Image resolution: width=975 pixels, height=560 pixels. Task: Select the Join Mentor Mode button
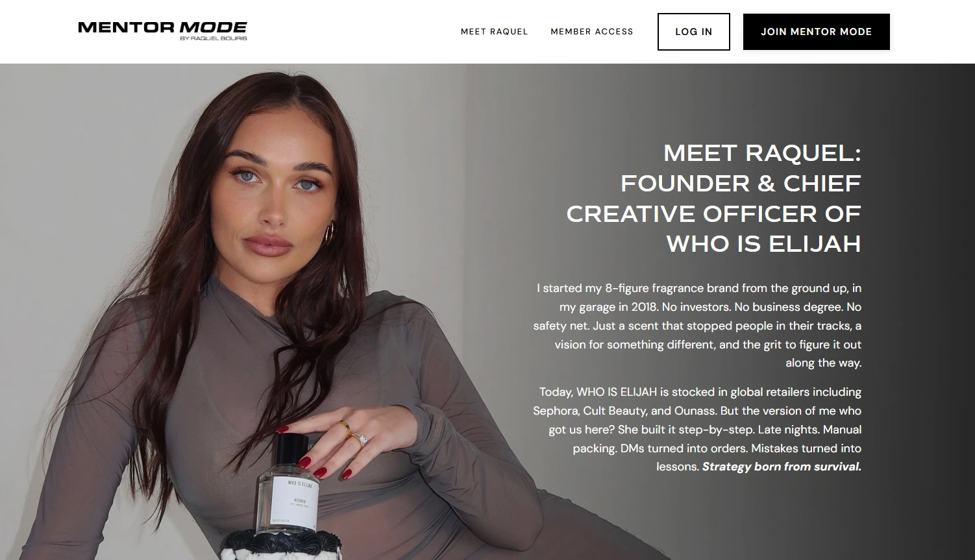click(816, 32)
